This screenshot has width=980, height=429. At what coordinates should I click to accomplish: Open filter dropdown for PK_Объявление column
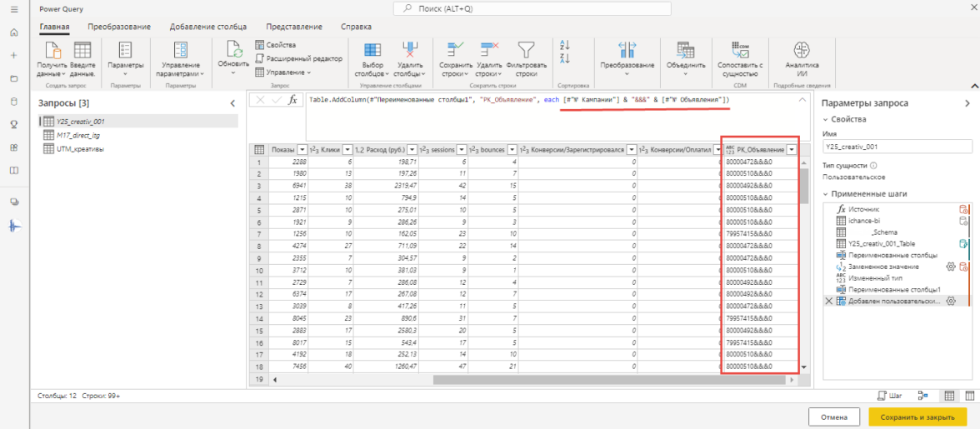point(791,150)
